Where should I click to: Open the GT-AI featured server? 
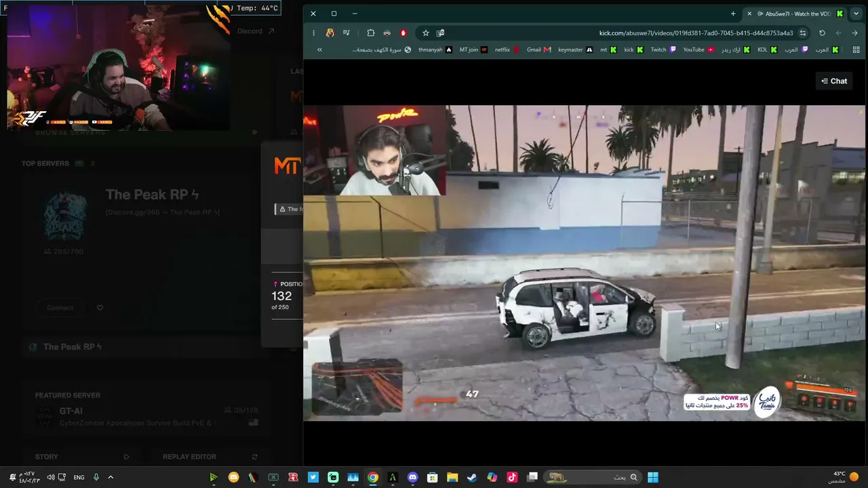point(146,416)
